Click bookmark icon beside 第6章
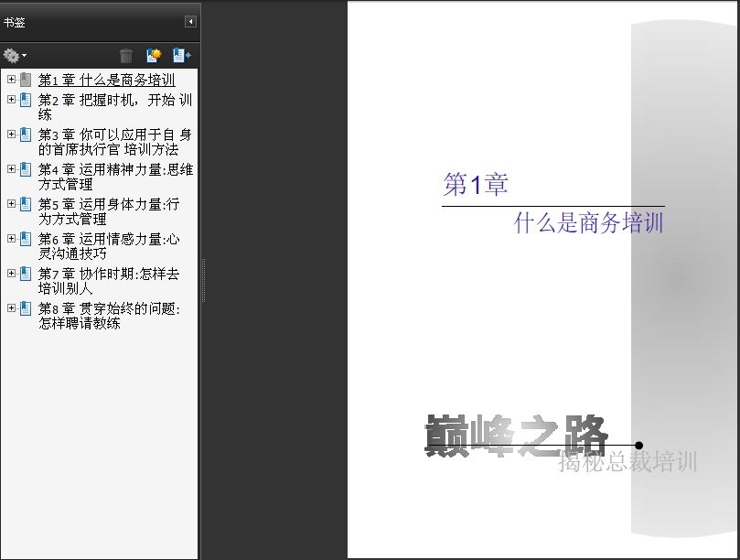 tap(26, 239)
